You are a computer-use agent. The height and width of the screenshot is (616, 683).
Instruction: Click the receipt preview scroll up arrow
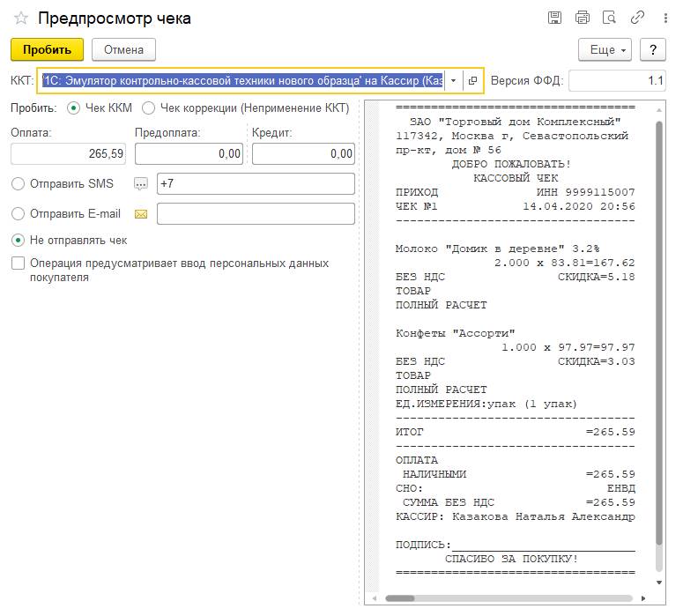659,110
